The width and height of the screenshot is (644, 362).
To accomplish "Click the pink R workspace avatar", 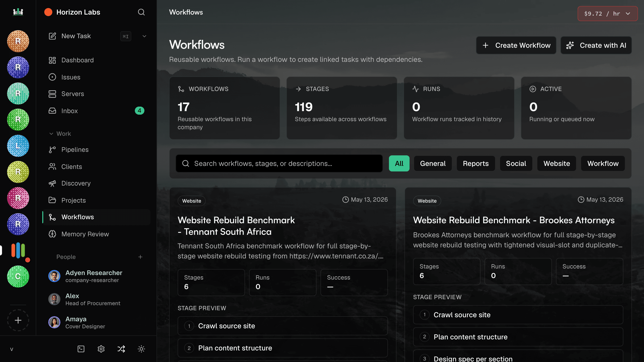I will 18,198.
